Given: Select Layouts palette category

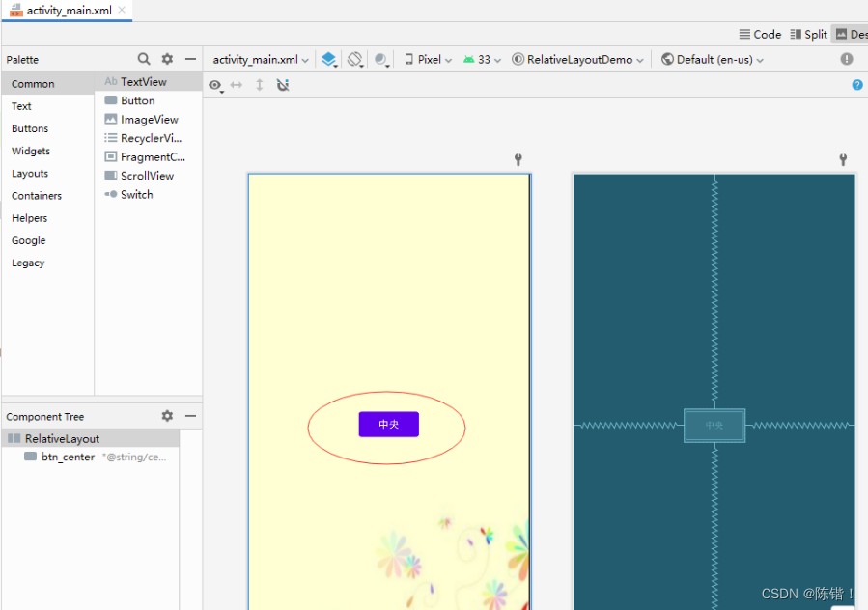Looking at the screenshot, I should click(47, 174).
